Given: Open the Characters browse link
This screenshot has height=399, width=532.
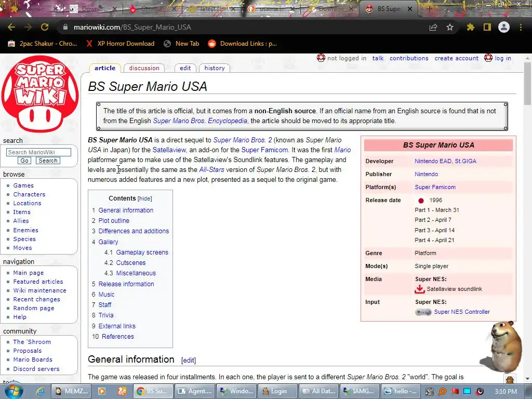Looking at the screenshot, I should (29, 194).
